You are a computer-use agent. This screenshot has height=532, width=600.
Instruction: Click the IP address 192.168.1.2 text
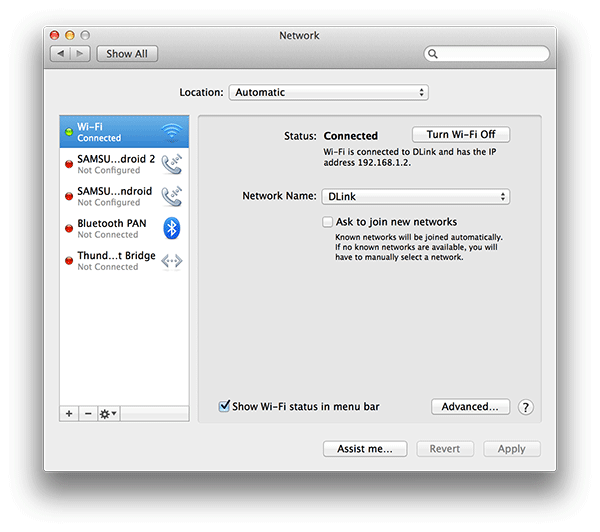click(384, 163)
